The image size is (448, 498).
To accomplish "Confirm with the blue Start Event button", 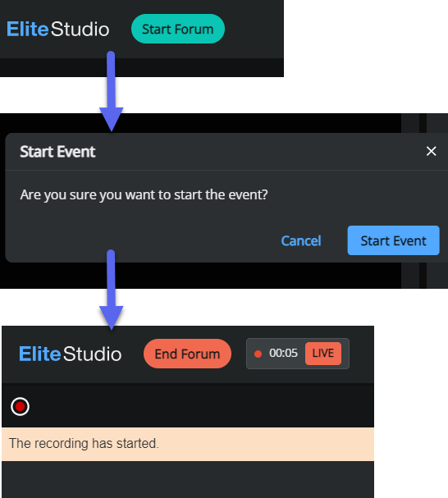I will coord(393,240).
